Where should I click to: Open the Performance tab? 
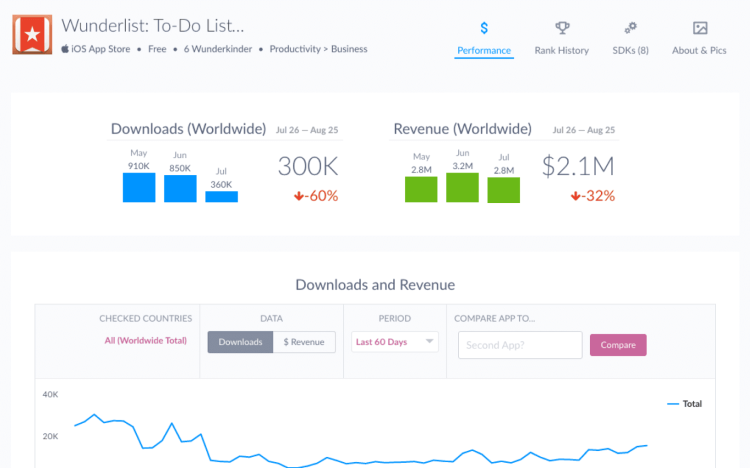point(484,50)
